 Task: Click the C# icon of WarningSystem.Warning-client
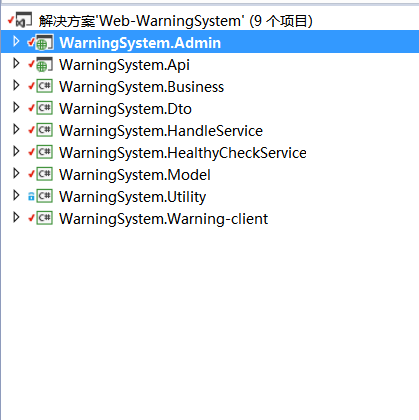click(x=44, y=218)
